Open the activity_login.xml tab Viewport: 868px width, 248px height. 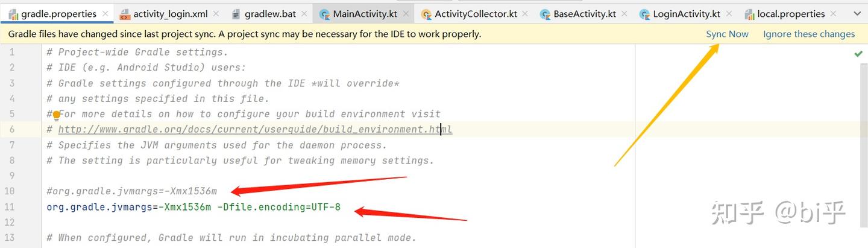click(x=170, y=14)
